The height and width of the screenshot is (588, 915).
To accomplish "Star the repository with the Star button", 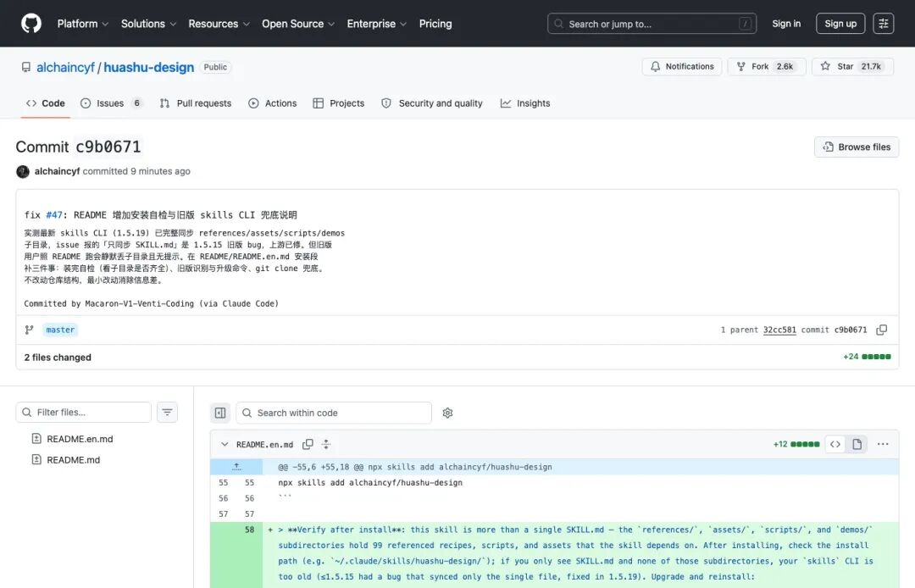I will (x=852, y=66).
